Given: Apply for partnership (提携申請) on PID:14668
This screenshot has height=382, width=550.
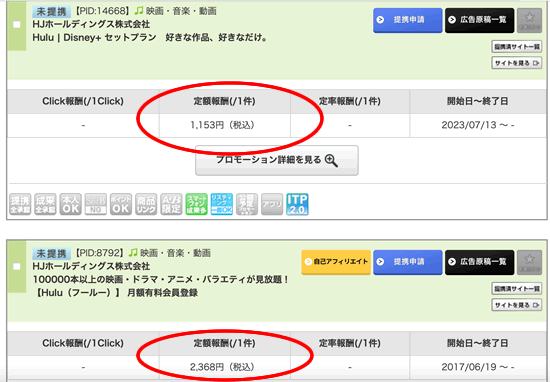Looking at the screenshot, I should point(408,20).
